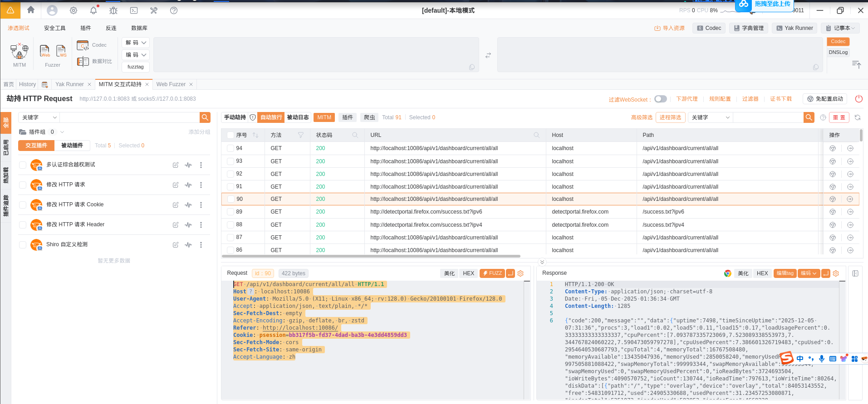
Task: Expand the 解码 dropdown
Action: click(x=136, y=43)
